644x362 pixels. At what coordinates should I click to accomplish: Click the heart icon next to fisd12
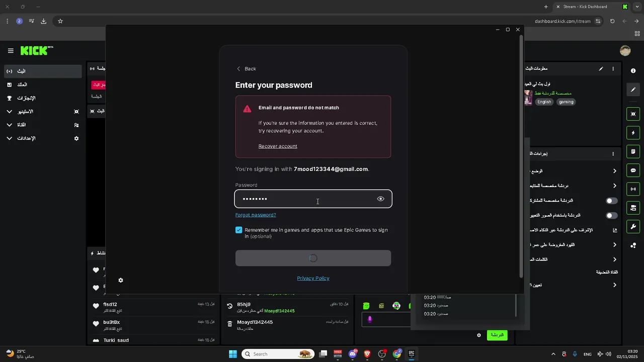[x=96, y=306]
